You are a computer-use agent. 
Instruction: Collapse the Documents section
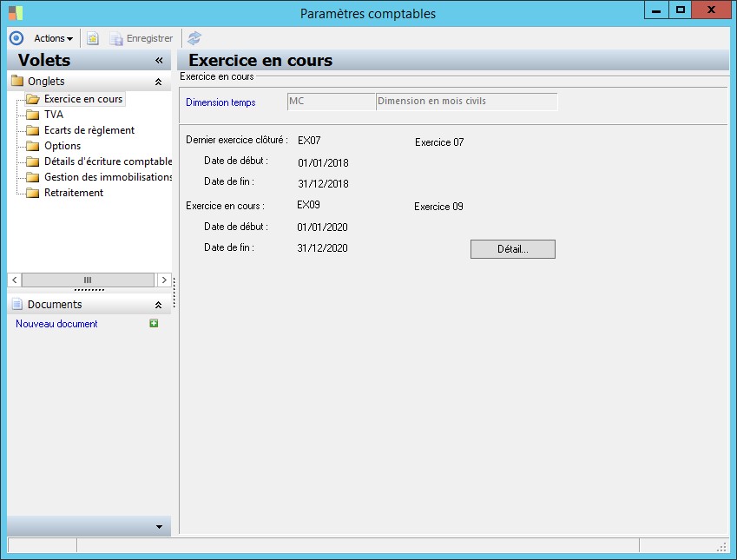pyautogui.click(x=158, y=306)
